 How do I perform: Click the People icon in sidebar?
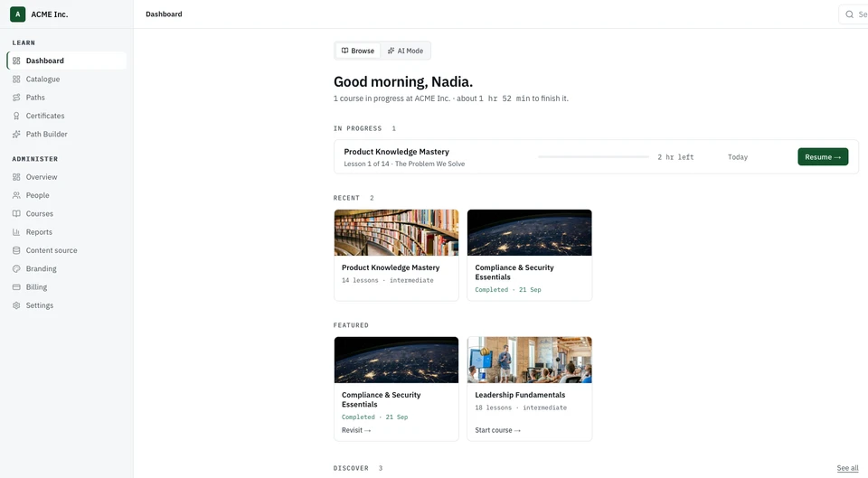tap(16, 195)
